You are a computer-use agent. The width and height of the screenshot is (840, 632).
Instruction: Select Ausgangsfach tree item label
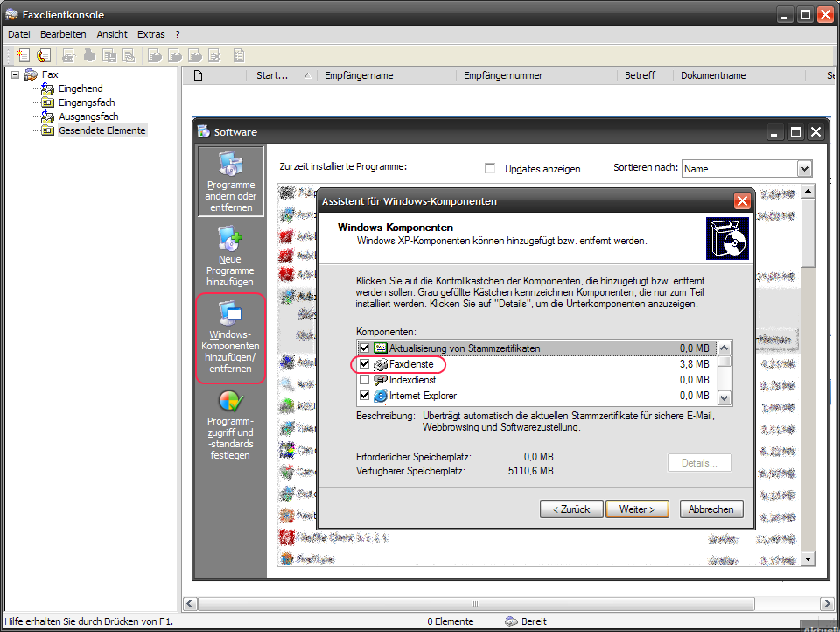click(x=88, y=116)
